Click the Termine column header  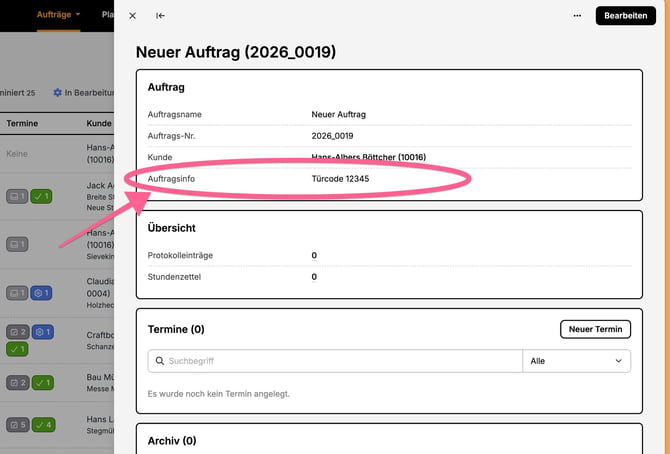point(22,123)
